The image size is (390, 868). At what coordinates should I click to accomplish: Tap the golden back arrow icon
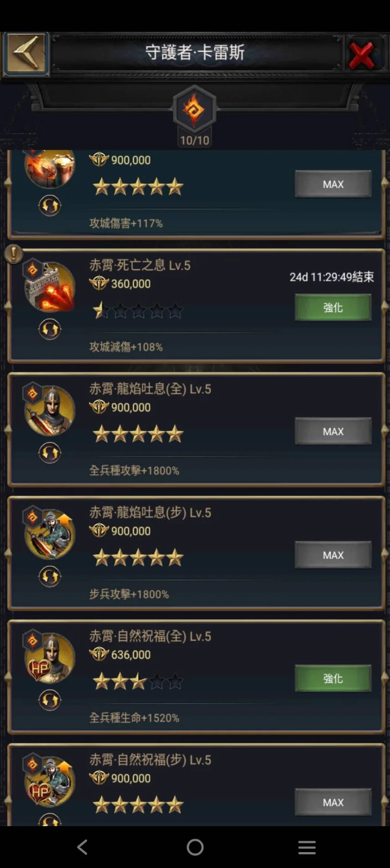(26, 53)
